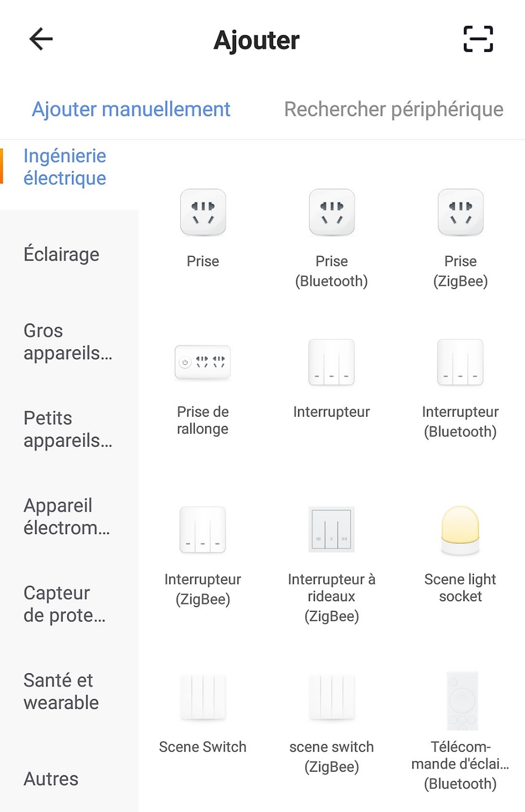
Task: Select the Prise (Bluetooth) socket icon
Action: coord(332,212)
